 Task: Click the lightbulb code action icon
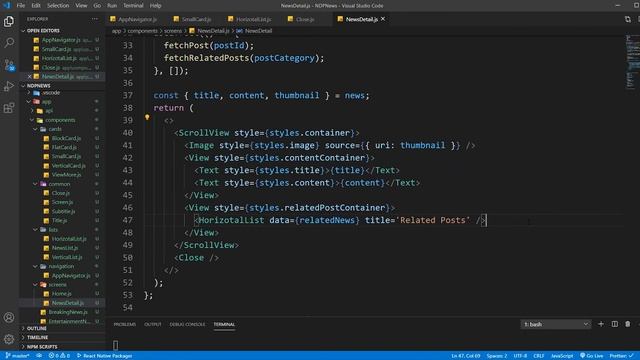pyautogui.click(x=147, y=117)
